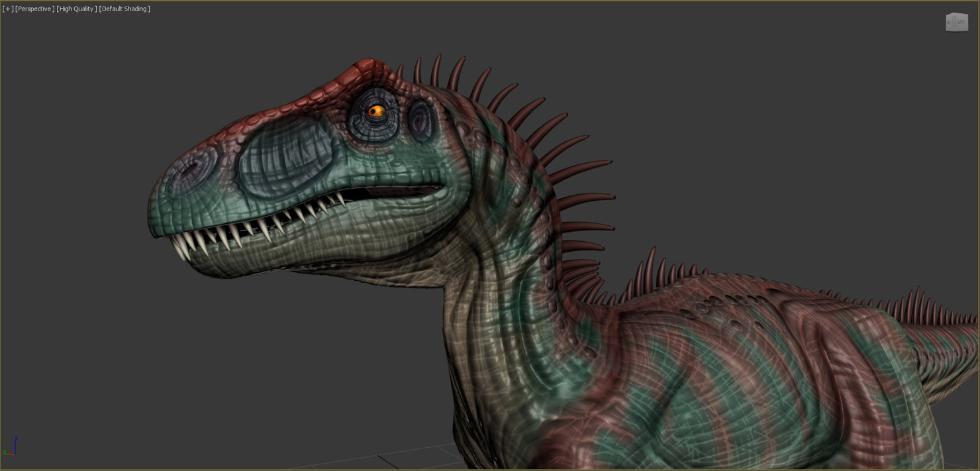Click the red X axis label
Image resolution: width=980 pixels, height=471 pixels.
coord(9,453)
